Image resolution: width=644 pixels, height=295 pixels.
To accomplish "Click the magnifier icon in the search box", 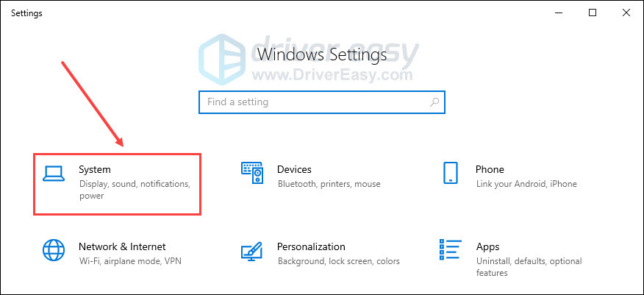I will [435, 102].
